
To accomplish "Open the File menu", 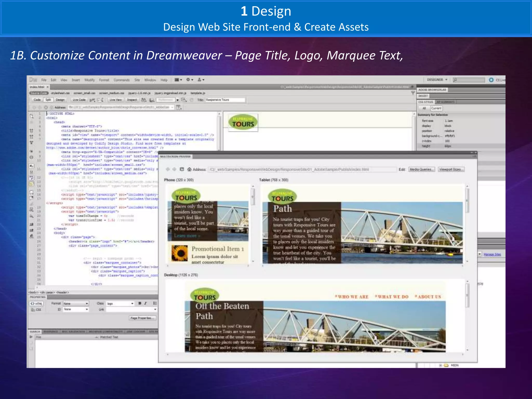I will [44, 80].
